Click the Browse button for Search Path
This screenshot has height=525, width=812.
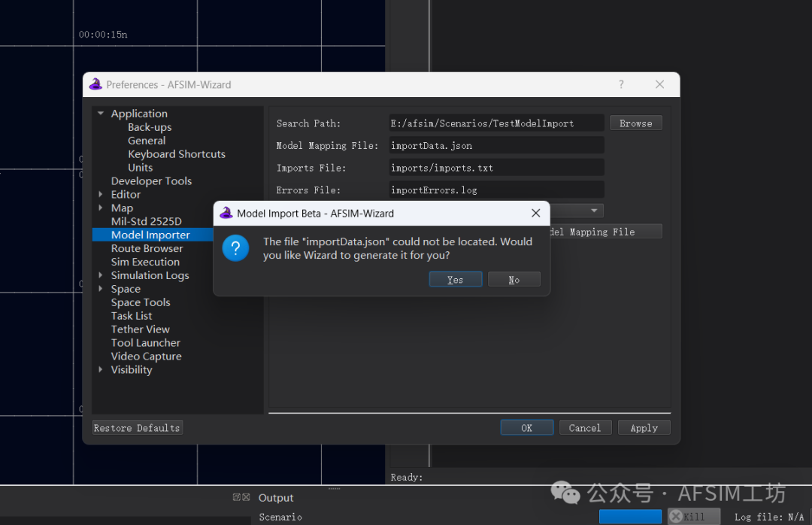(635, 123)
